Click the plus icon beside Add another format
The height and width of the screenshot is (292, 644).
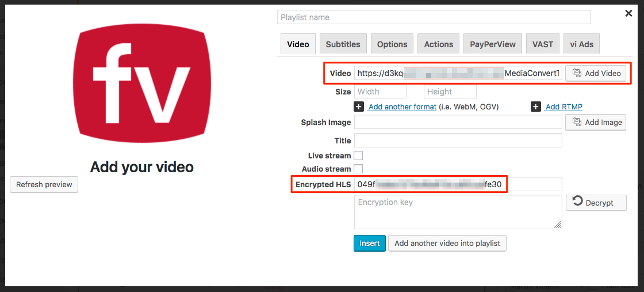359,107
